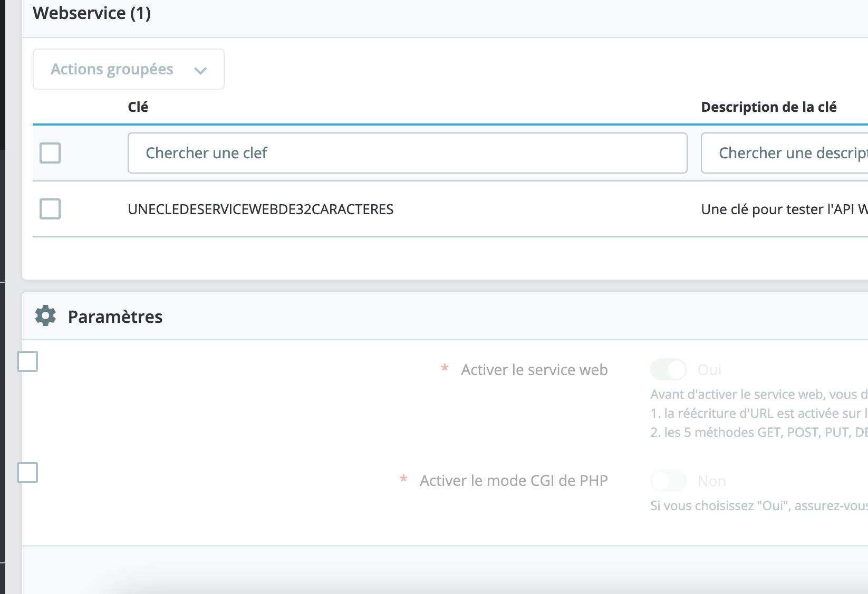Screen dimensions: 868x594
Task: Click the Paramètres section header
Action: [115, 316]
